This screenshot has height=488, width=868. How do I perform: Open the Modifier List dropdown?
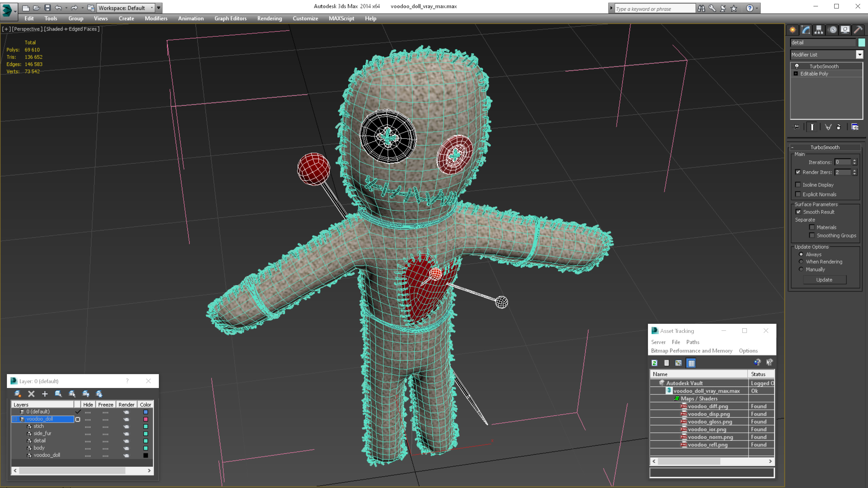(860, 55)
